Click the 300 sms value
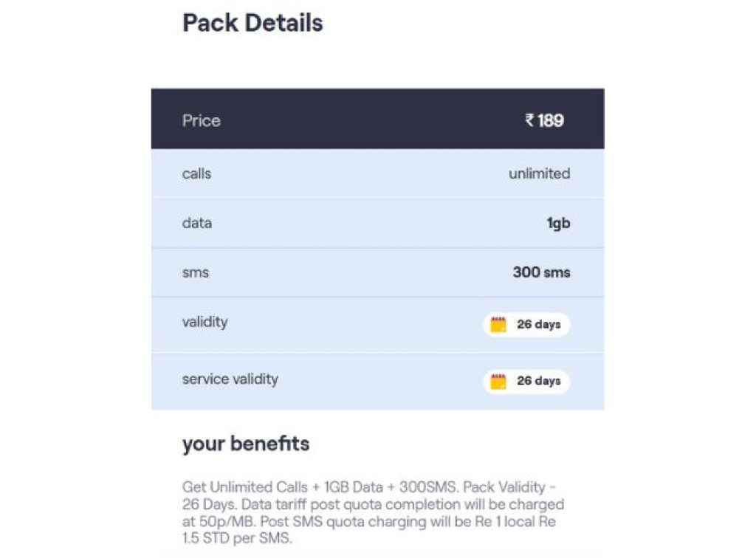This screenshot has height=558, width=756. [541, 272]
